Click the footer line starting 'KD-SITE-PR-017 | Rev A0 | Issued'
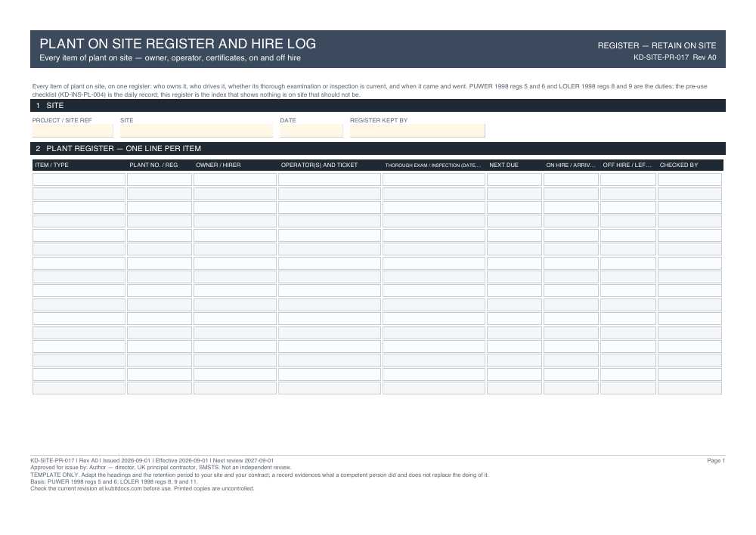 [x=152, y=461]
